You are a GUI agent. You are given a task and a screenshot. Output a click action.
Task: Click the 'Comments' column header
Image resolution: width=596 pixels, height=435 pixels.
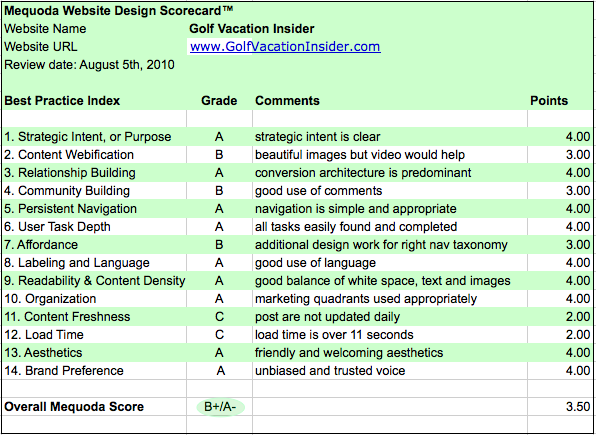coord(287,100)
